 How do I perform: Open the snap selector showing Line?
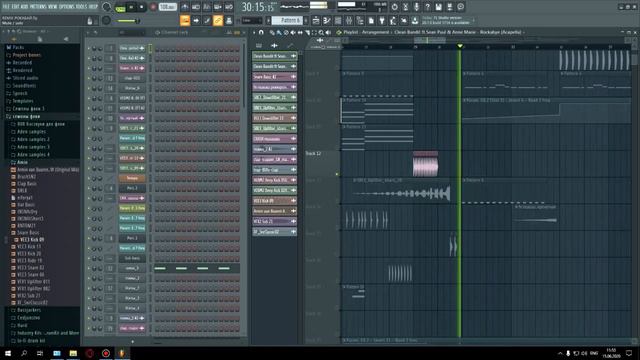tap(252, 20)
